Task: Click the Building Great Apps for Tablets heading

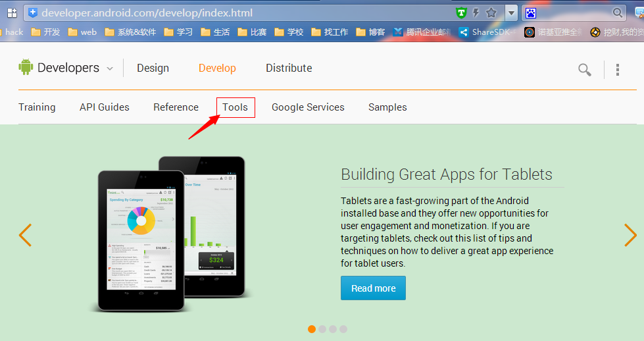Action: coord(447,174)
